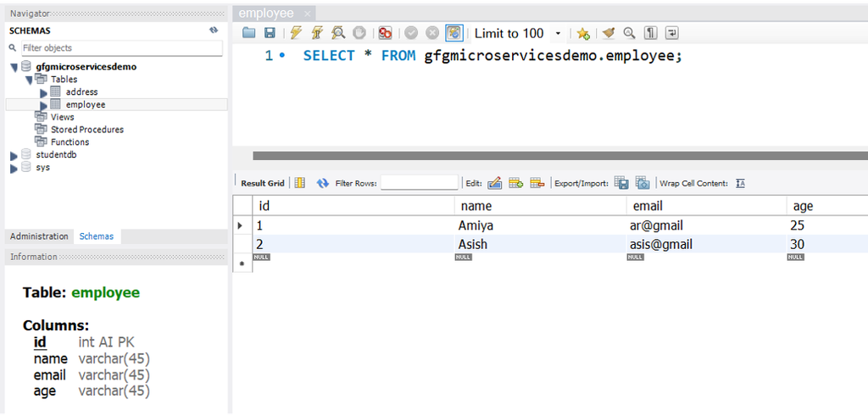This screenshot has width=868, height=416.
Task: Open find panel with the magnifier icon
Action: 629,33
